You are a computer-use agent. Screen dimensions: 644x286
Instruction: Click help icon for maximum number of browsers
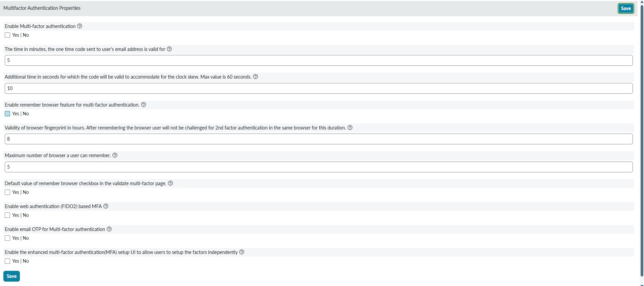tap(115, 155)
